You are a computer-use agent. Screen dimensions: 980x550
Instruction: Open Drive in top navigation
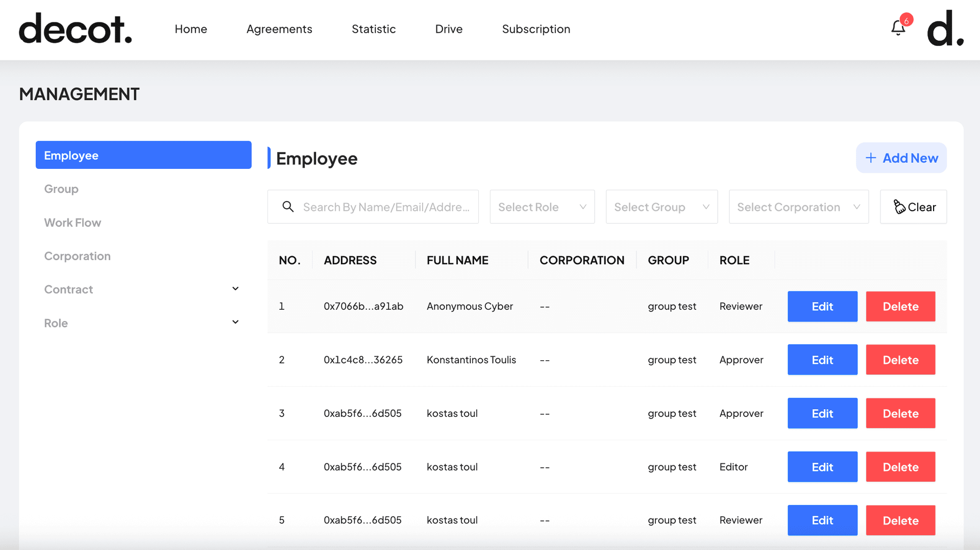point(449,29)
